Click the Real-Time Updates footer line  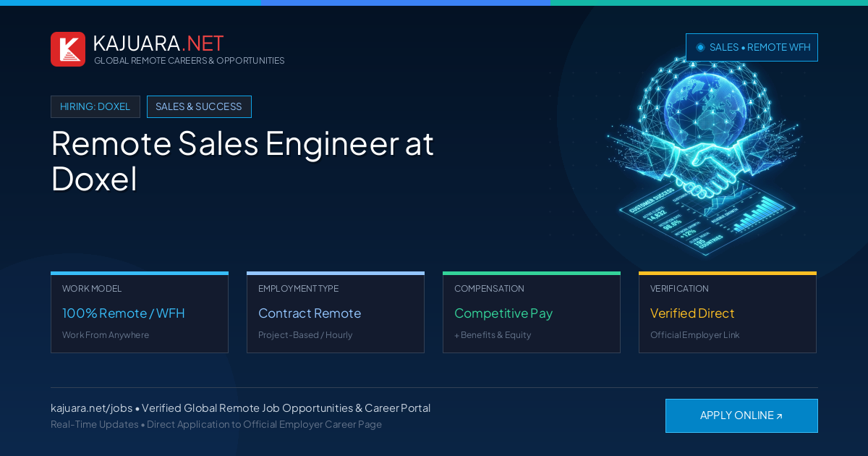tap(216, 424)
